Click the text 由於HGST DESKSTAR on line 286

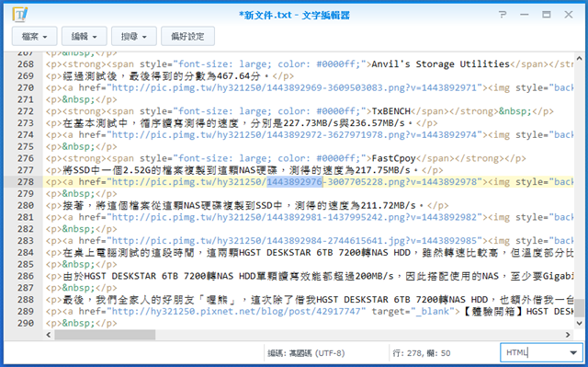[109, 276]
